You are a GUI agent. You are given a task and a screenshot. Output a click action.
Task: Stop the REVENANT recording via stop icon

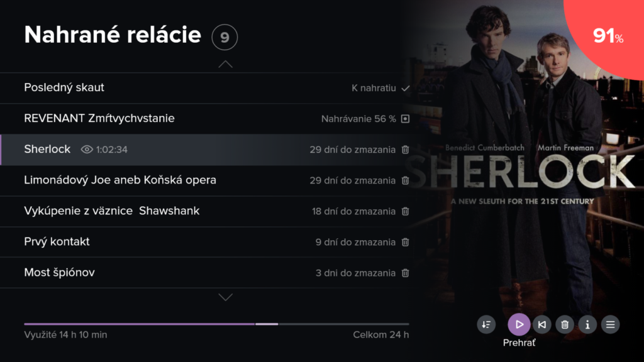coord(405,119)
